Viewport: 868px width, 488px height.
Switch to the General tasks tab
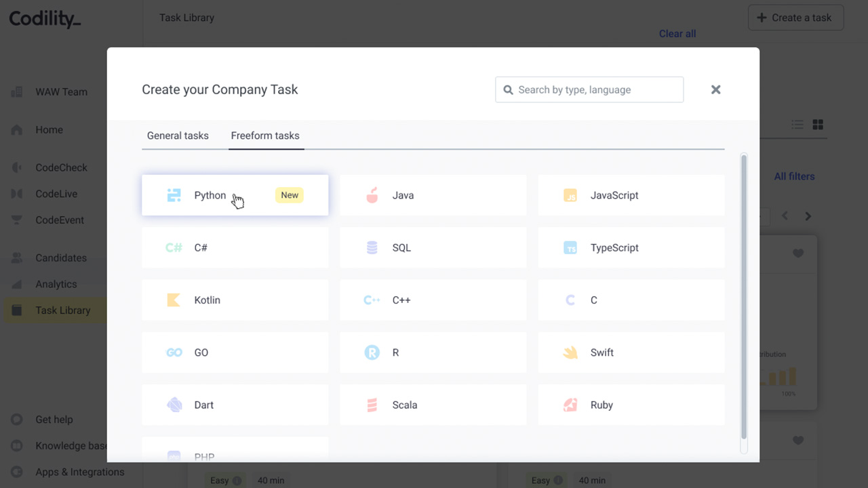pyautogui.click(x=178, y=136)
